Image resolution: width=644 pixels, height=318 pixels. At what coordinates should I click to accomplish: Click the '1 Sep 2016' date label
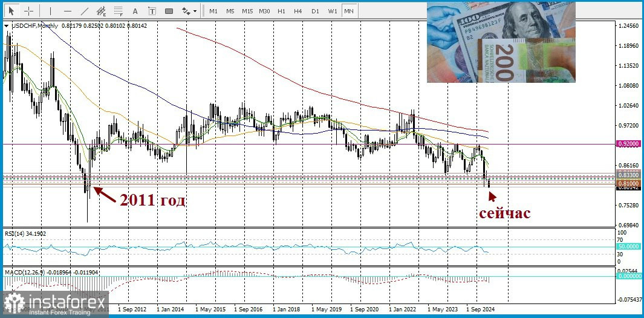tap(248, 309)
